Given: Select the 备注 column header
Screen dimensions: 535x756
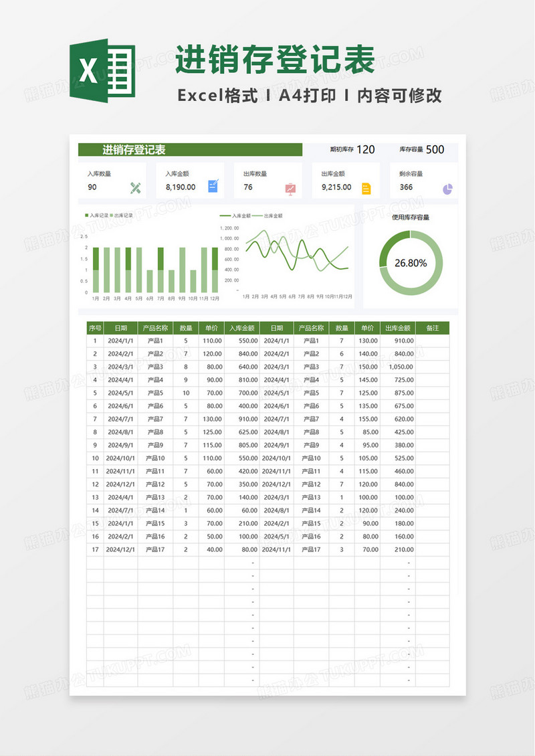Looking at the screenshot, I should click(x=432, y=328).
